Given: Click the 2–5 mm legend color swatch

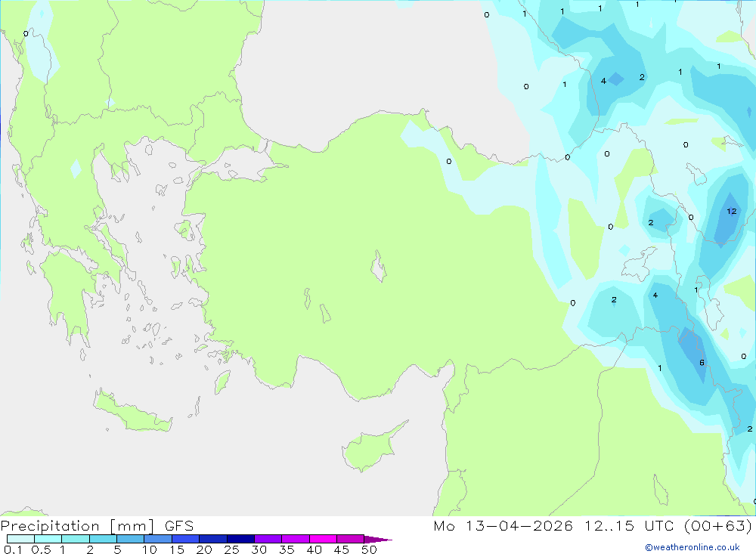Looking at the screenshot, I should tap(103, 539).
